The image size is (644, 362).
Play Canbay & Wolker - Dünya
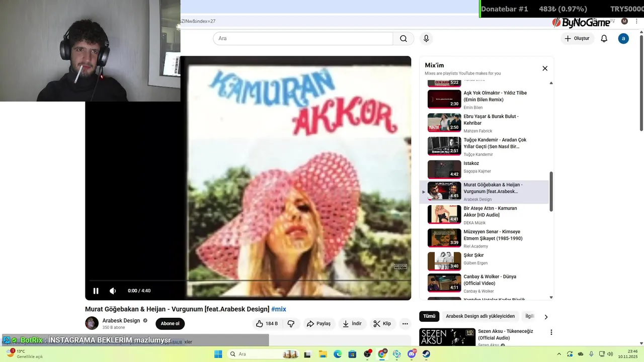pyautogui.click(x=484, y=283)
